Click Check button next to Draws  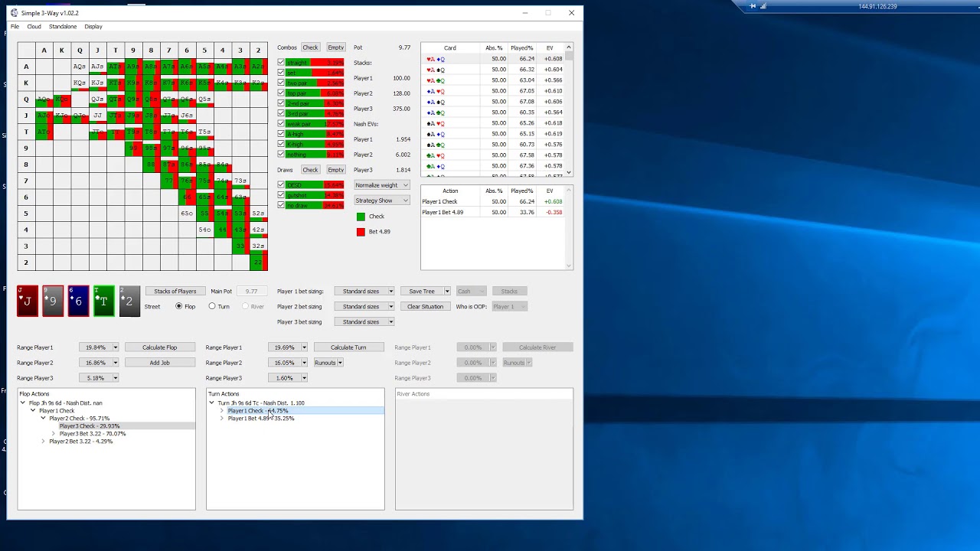(310, 170)
